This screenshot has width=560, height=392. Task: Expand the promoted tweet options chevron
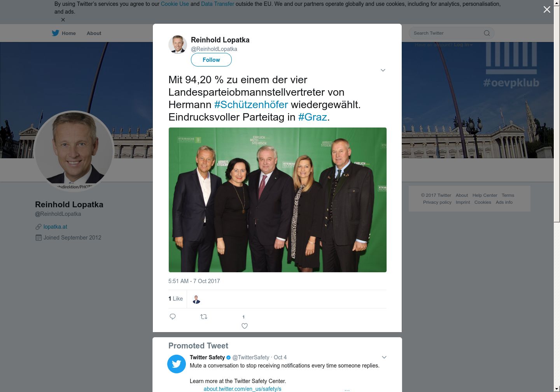point(384,357)
